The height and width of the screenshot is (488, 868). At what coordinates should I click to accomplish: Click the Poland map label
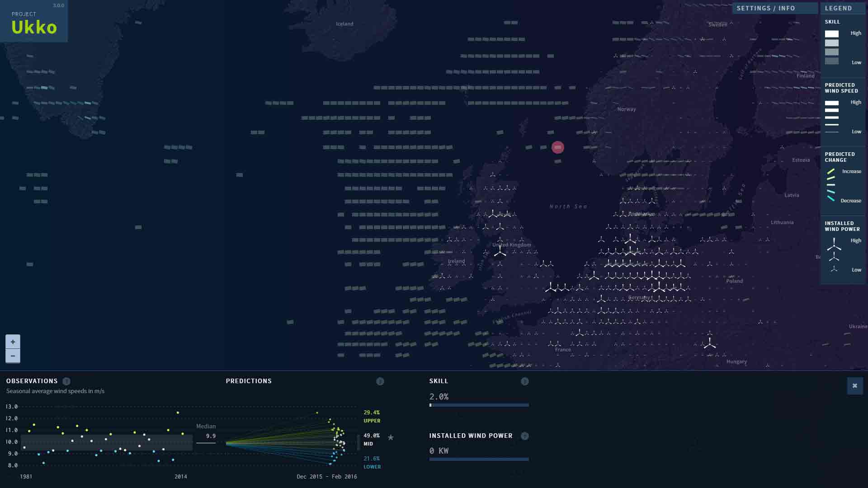[x=735, y=281]
